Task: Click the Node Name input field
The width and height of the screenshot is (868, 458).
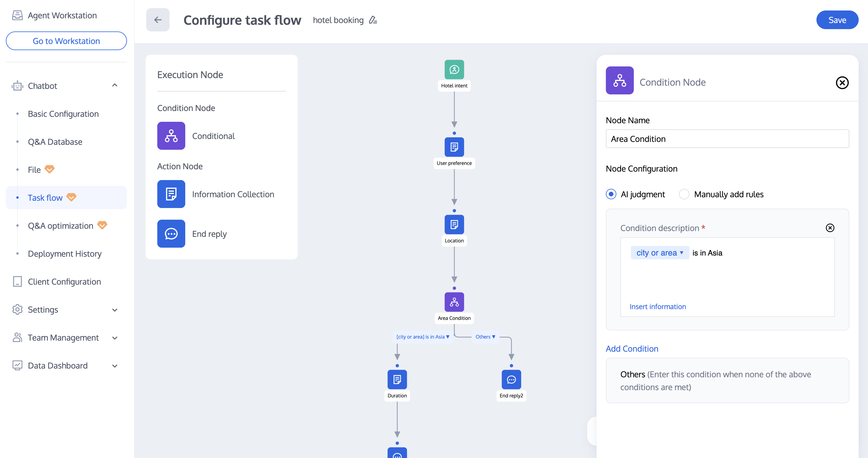Action: (x=727, y=139)
